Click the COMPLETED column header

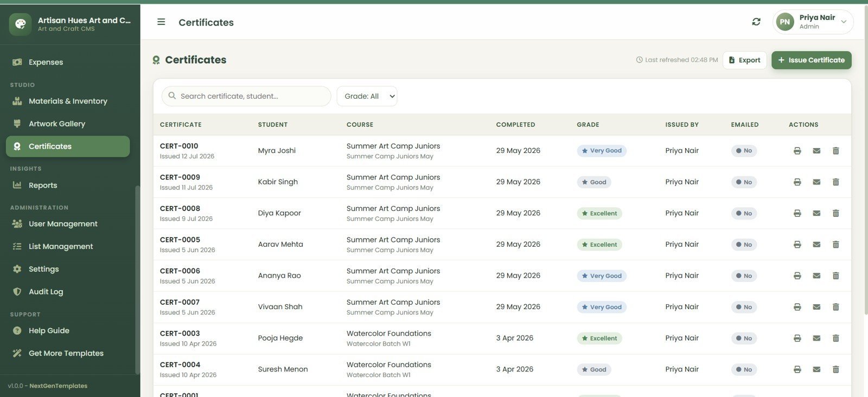click(515, 125)
